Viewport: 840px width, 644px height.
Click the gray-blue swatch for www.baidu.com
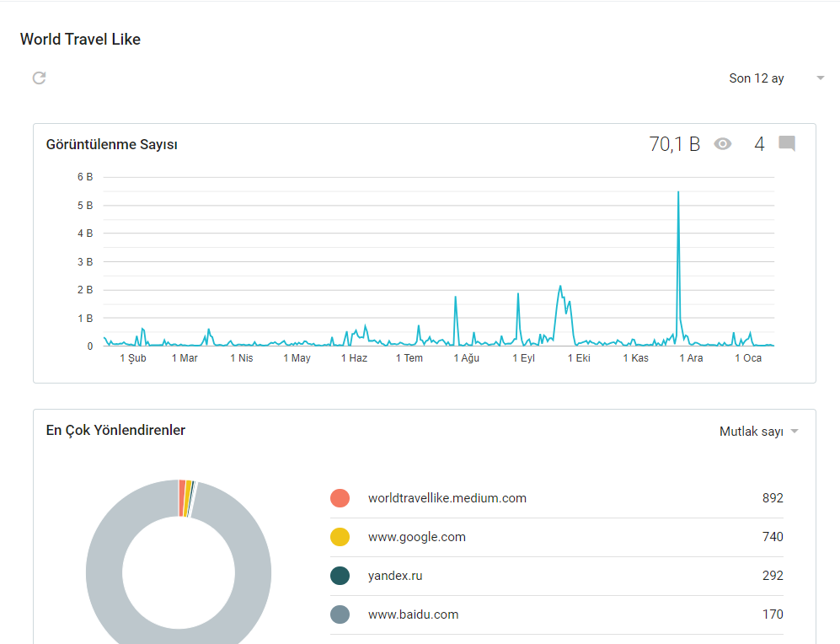(x=340, y=614)
